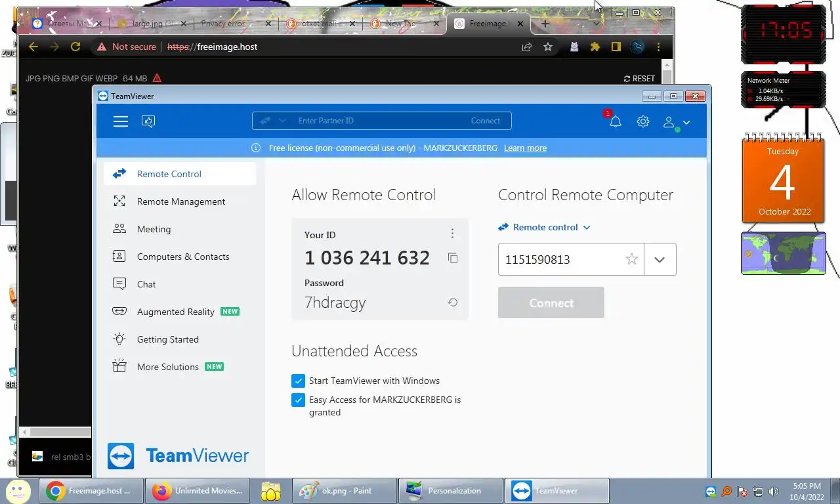Reload the freeimage.host page

75,47
